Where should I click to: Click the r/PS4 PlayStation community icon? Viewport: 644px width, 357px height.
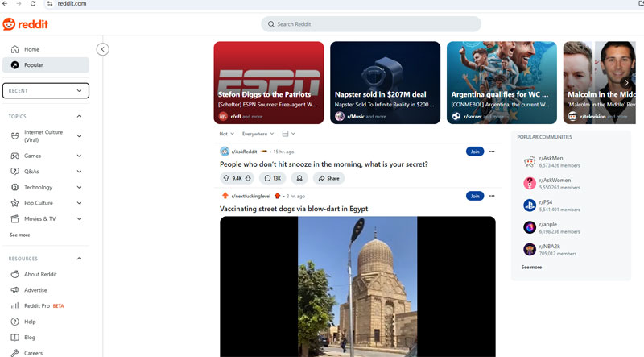click(530, 205)
